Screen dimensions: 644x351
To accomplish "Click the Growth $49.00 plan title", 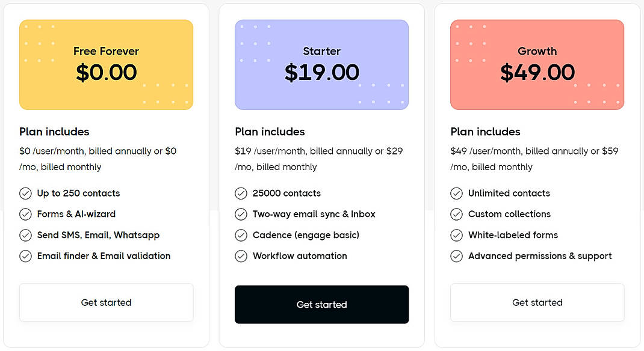I will click(537, 63).
